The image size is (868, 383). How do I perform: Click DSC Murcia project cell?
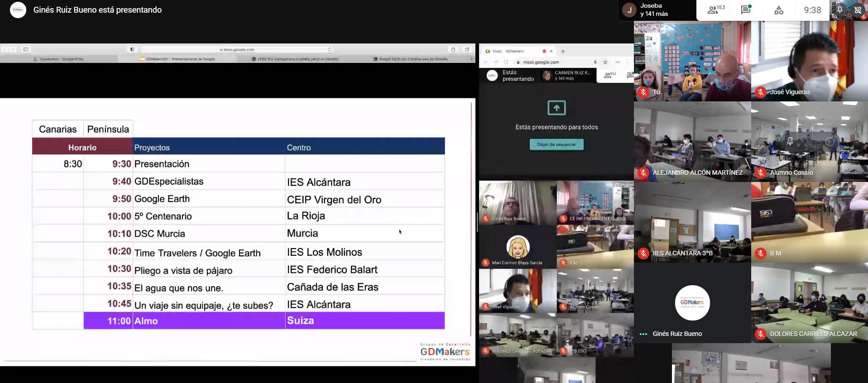209,234
